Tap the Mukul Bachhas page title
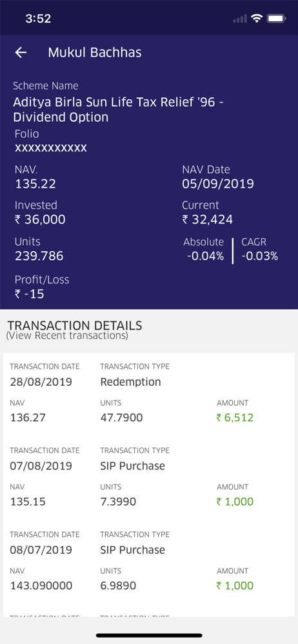The width and height of the screenshot is (298, 644). pyautogui.click(x=95, y=53)
